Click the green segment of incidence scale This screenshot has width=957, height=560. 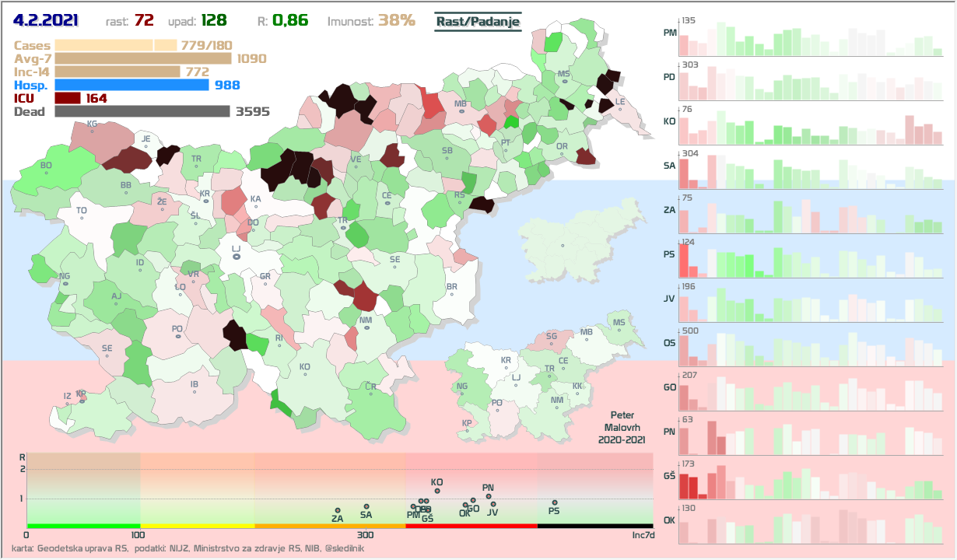coord(82,527)
